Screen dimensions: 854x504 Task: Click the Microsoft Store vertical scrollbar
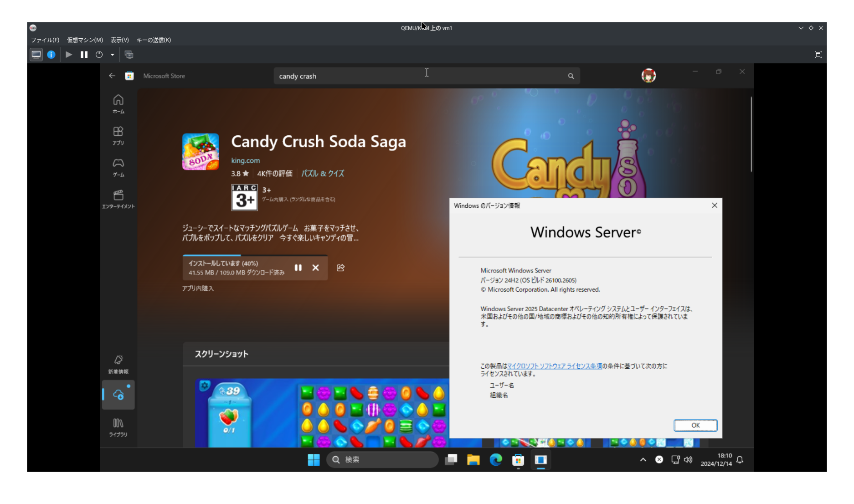pos(751,134)
